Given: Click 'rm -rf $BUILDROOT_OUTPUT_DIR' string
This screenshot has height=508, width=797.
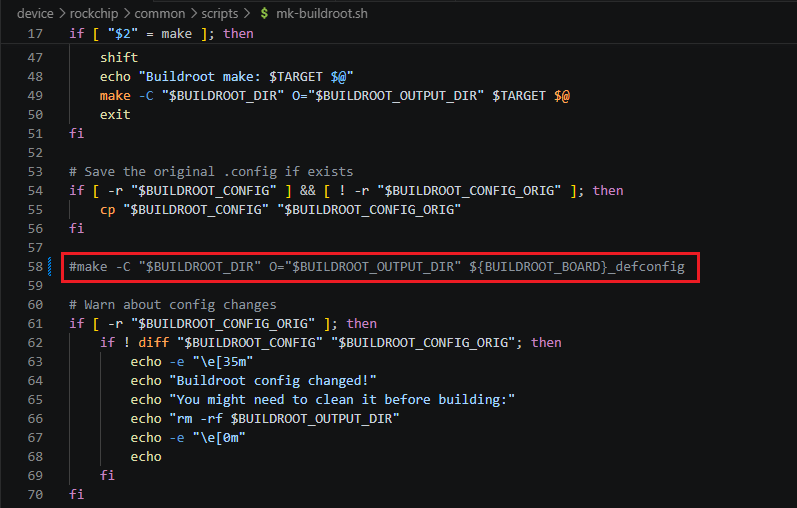Looking at the screenshot, I should tap(284, 419).
